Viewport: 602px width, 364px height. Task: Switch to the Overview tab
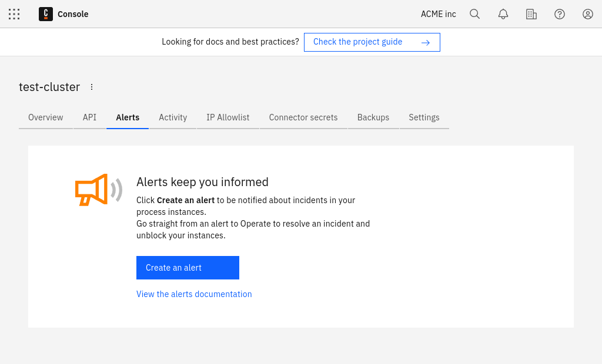coord(46,117)
